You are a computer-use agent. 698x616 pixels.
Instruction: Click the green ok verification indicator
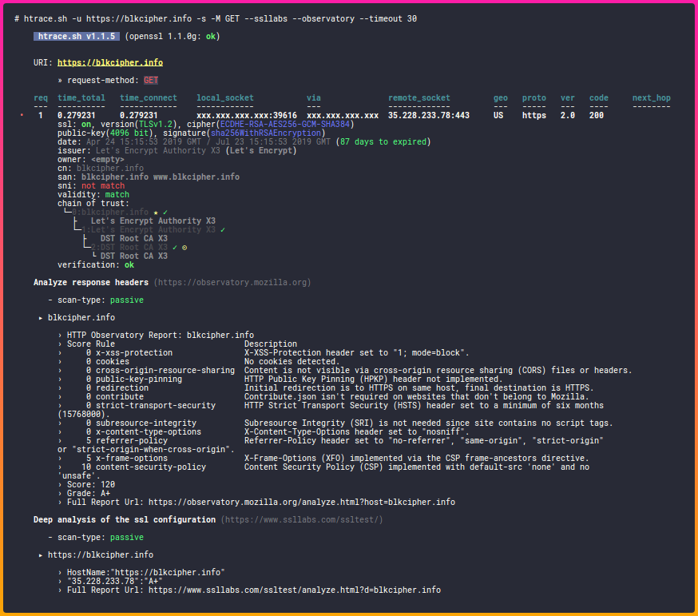point(129,264)
